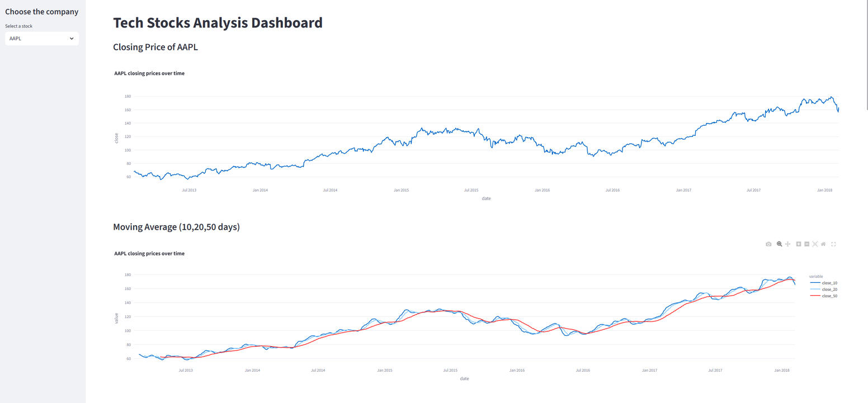
Task: Click the Jul 2015 label on the moving average axis
Action: 450,370
